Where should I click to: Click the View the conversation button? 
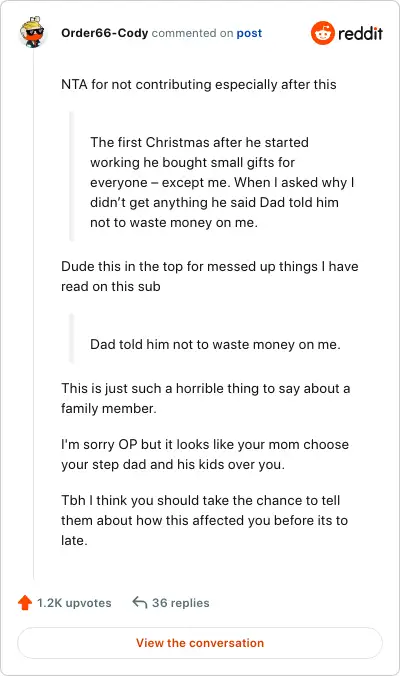(200, 643)
